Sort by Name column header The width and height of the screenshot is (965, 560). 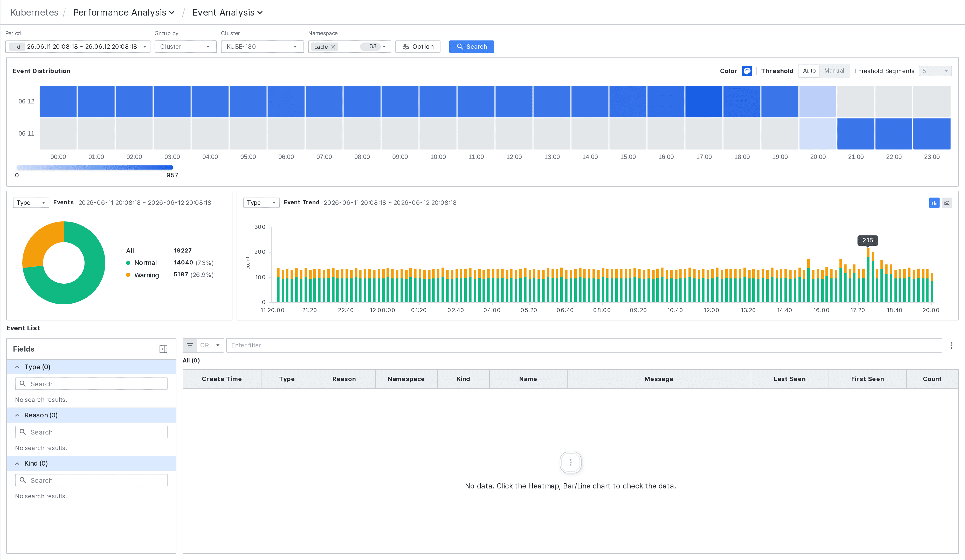pyautogui.click(x=528, y=379)
